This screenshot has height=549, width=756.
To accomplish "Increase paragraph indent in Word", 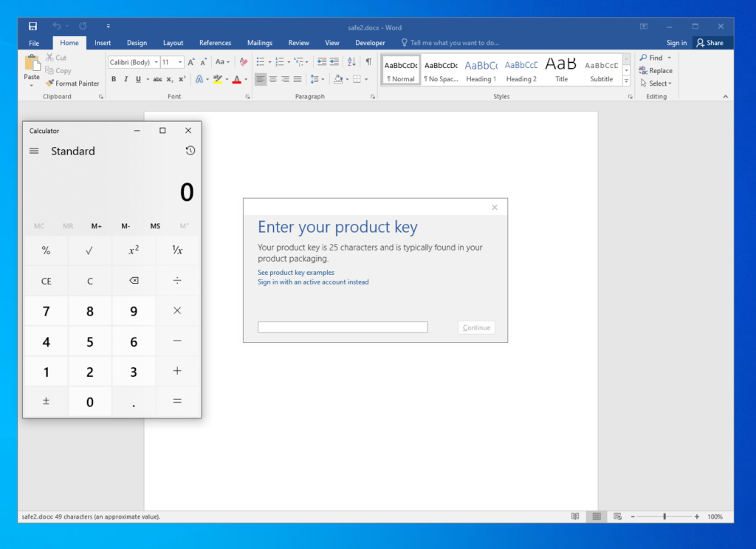I will click(x=334, y=62).
